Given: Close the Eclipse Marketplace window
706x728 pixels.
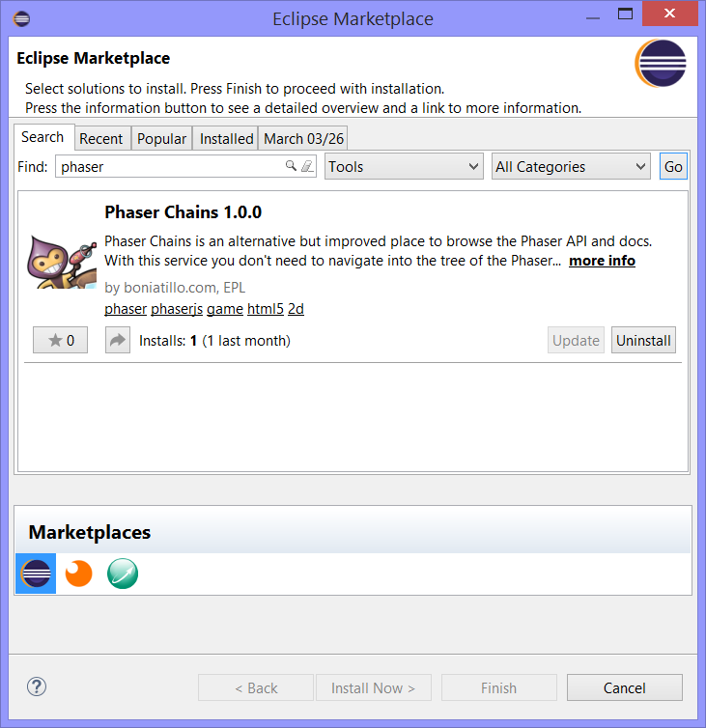Looking at the screenshot, I should click(669, 14).
